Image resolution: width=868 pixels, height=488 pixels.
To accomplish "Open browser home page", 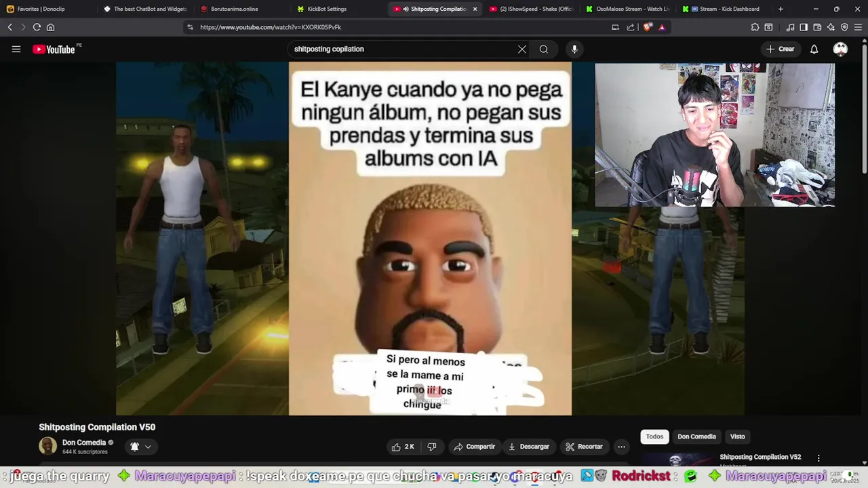I will (x=50, y=27).
